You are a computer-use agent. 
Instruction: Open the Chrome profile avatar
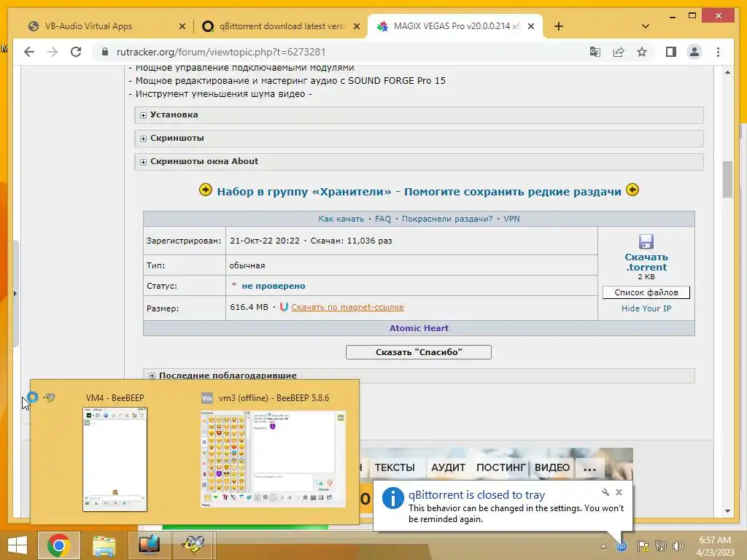pos(694,52)
